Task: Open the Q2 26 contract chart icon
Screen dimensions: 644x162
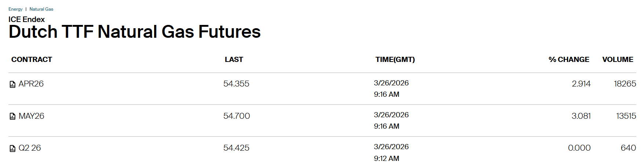Action: coord(12,148)
